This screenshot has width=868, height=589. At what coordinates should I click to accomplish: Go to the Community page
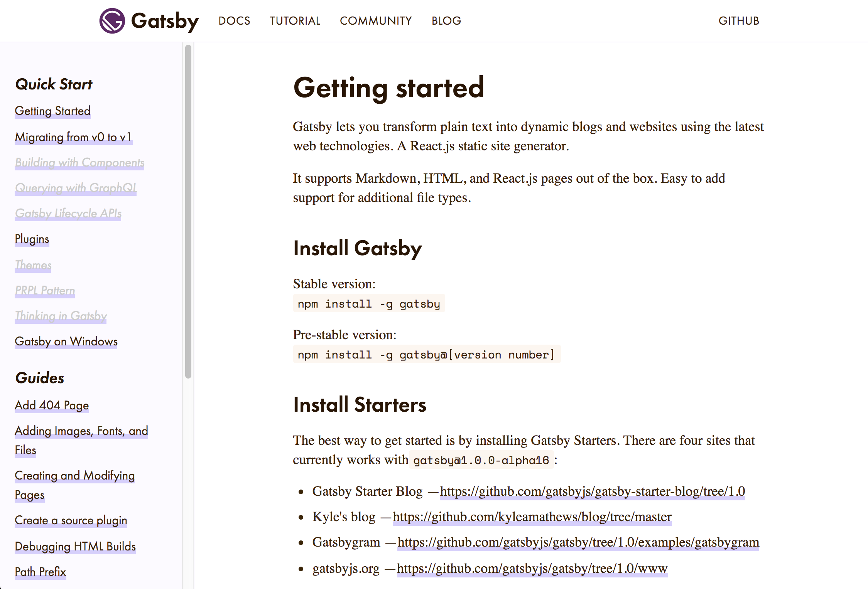375,21
